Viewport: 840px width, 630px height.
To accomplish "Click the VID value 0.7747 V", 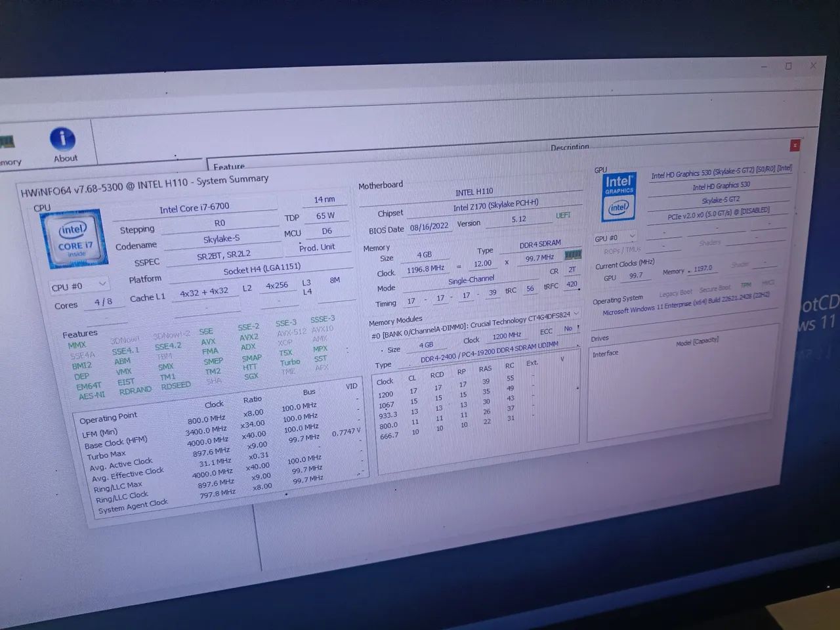I will click(346, 432).
